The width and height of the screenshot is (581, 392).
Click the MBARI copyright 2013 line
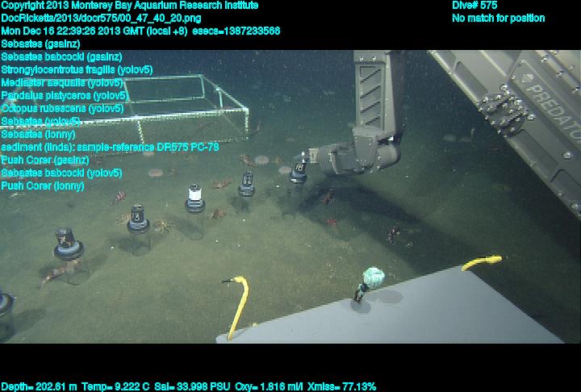(130, 6)
